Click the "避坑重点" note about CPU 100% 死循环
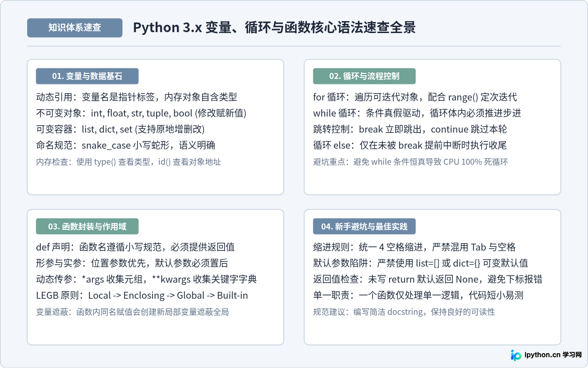 click(411, 162)
